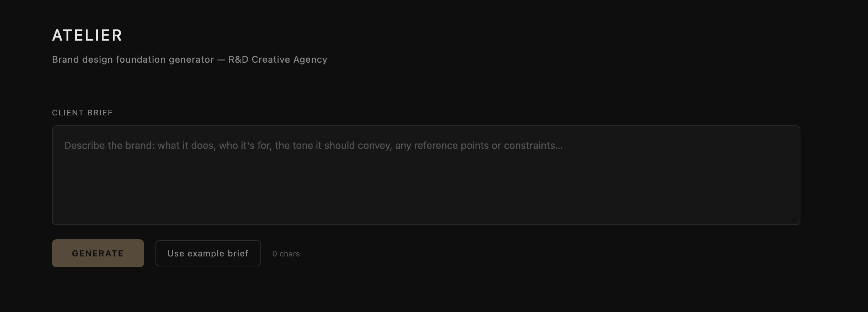868x312 pixels.
Task: Click the ATELIER logo wordmark
Action: 87,35
